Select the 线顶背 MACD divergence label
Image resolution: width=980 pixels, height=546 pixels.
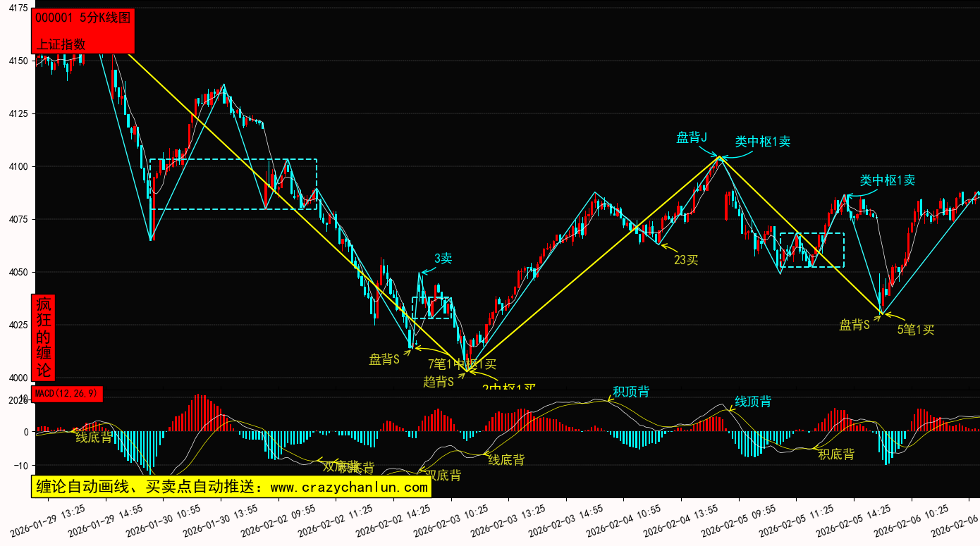pyautogui.click(x=753, y=402)
